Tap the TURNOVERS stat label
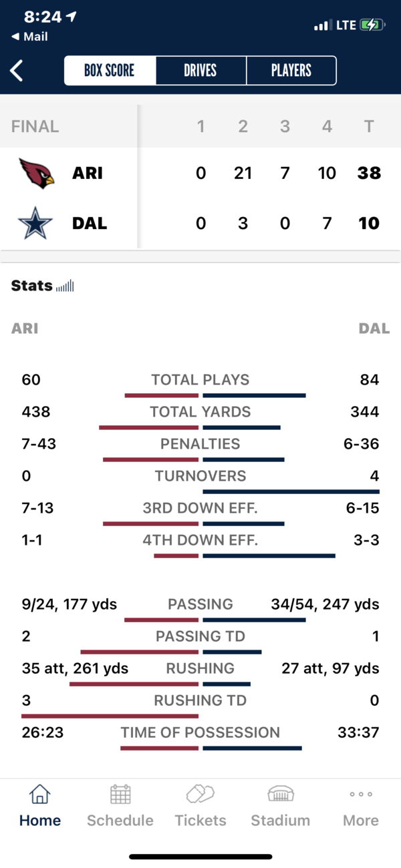This screenshot has height=868, width=401. tap(200, 476)
